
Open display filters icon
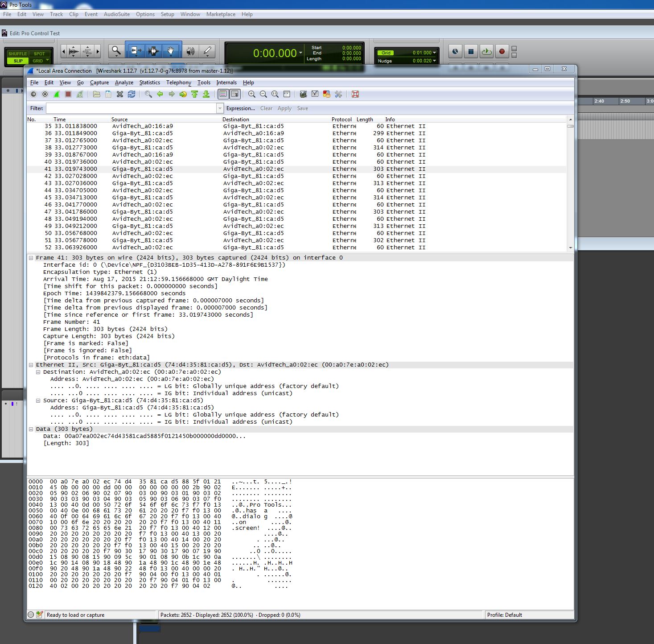[x=315, y=94]
